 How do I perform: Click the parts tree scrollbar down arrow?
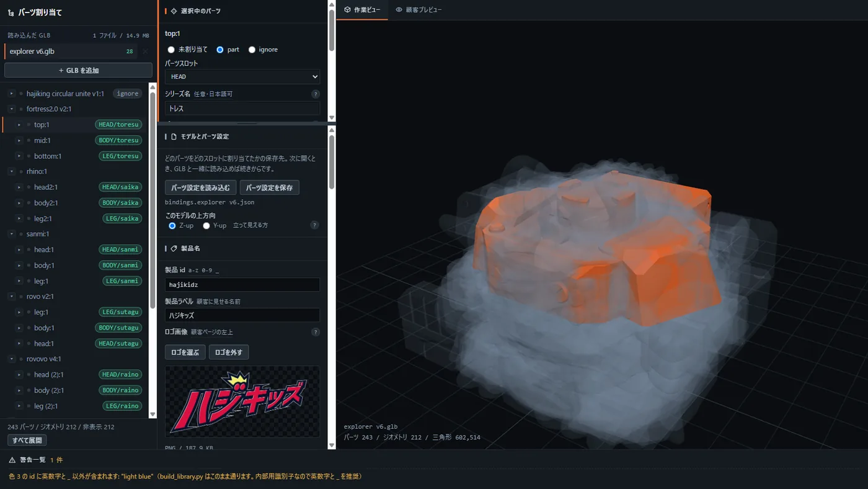click(x=153, y=414)
